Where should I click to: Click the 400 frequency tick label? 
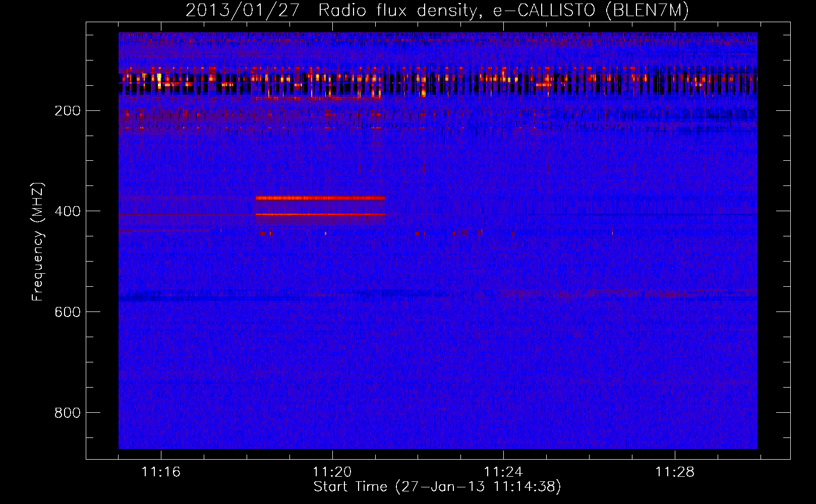point(68,211)
